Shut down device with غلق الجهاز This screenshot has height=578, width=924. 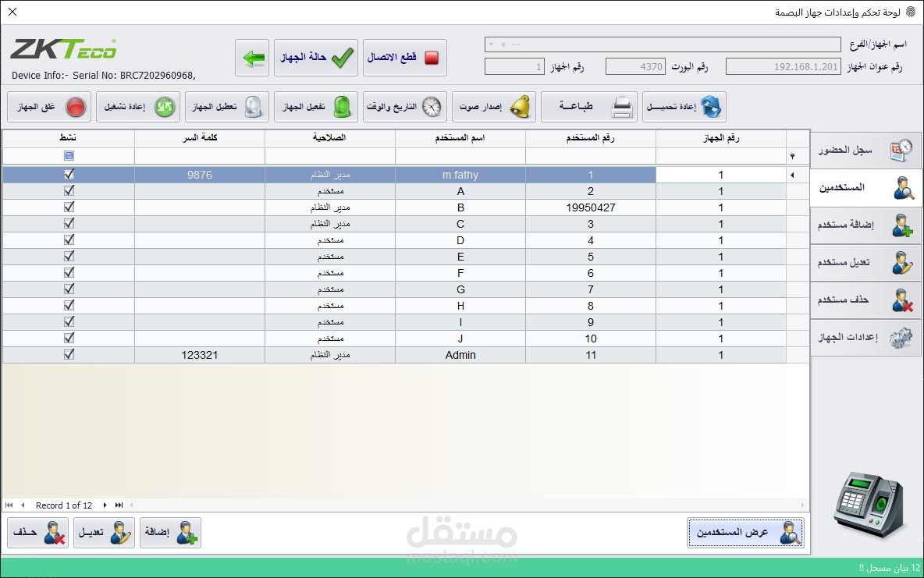[49, 107]
